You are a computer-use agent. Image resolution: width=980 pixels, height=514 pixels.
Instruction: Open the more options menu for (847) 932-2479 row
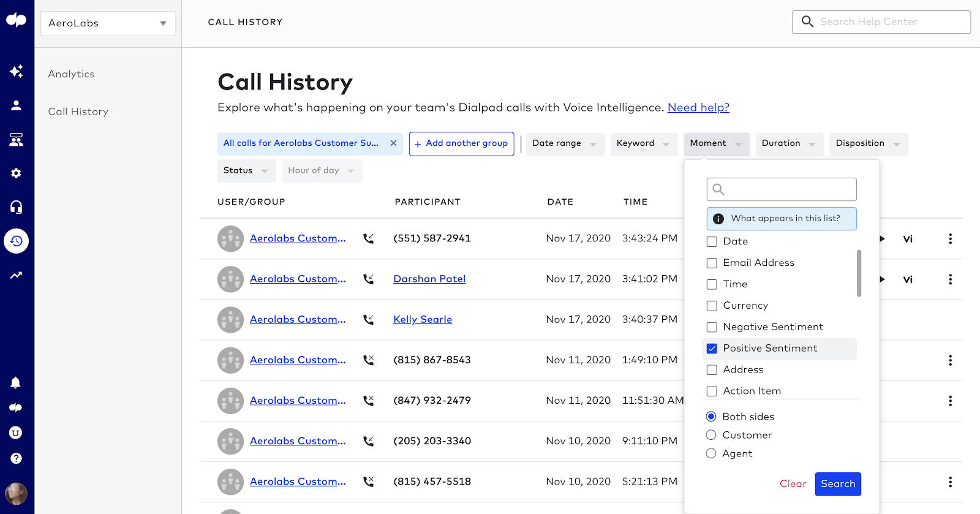[951, 401]
